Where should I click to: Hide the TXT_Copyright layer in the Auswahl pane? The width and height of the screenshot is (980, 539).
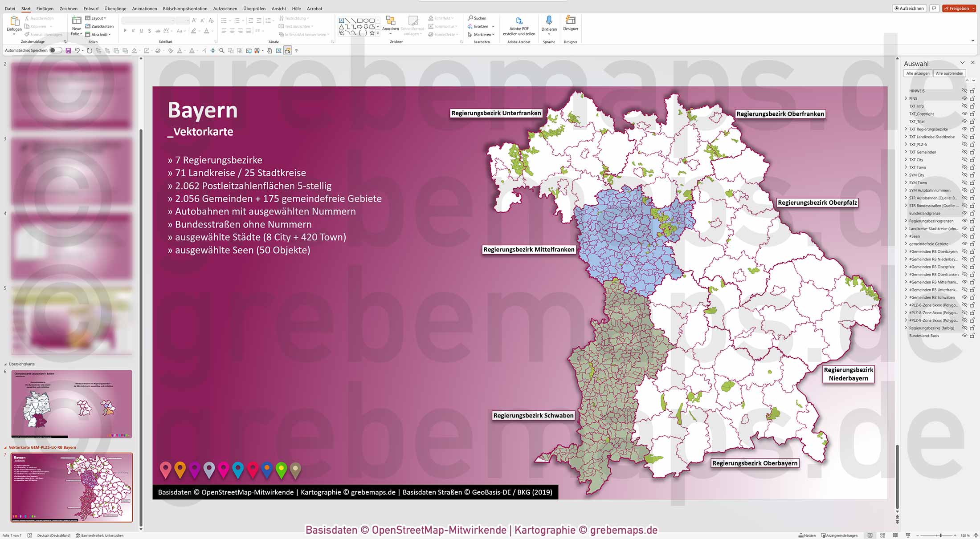[x=964, y=114]
